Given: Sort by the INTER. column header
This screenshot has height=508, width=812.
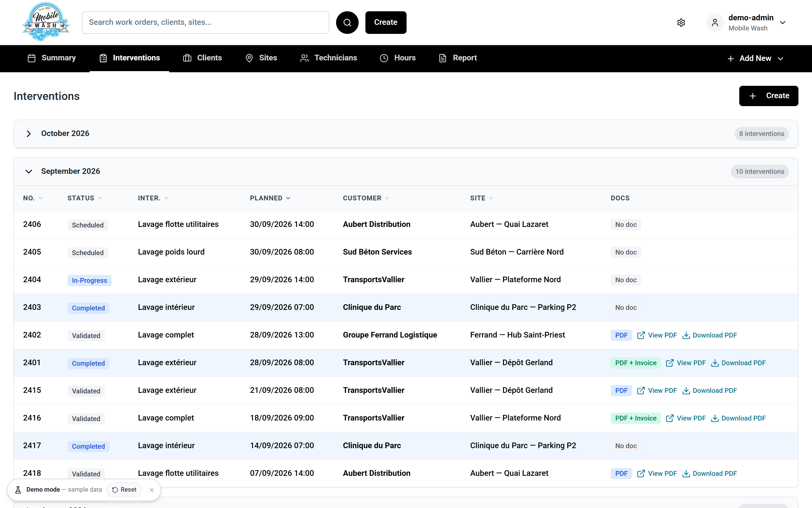Looking at the screenshot, I should 153,198.
